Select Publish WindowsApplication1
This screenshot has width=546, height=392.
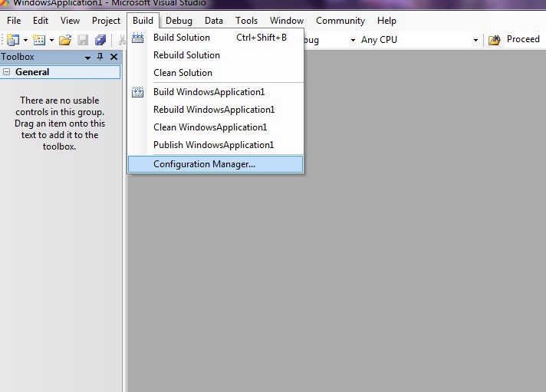tap(215, 145)
